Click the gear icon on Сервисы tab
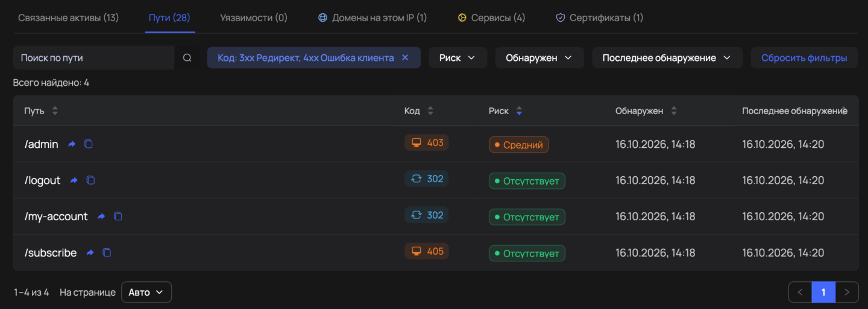This screenshot has height=309, width=868. coord(462,18)
